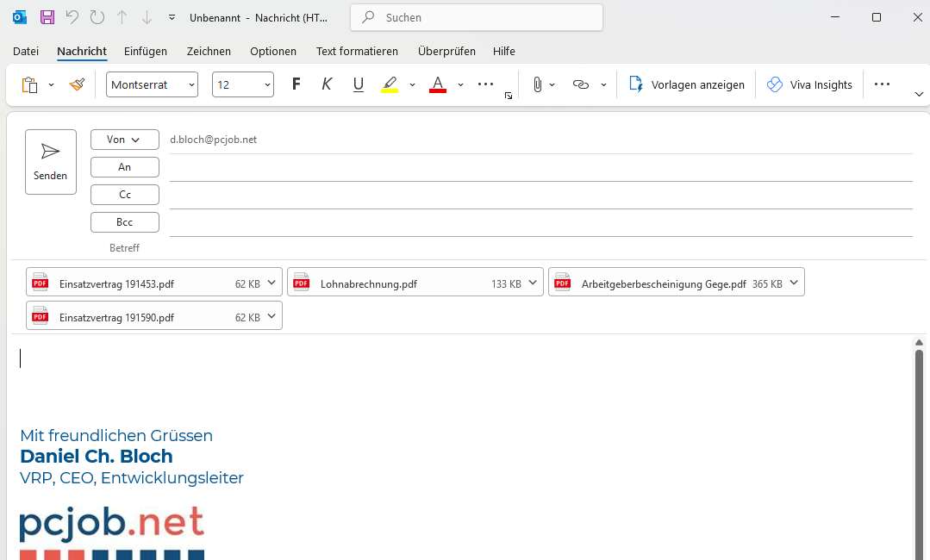The height and width of the screenshot is (560, 930).
Task: Show templates via Vorlagen anzeigen
Action: click(687, 84)
